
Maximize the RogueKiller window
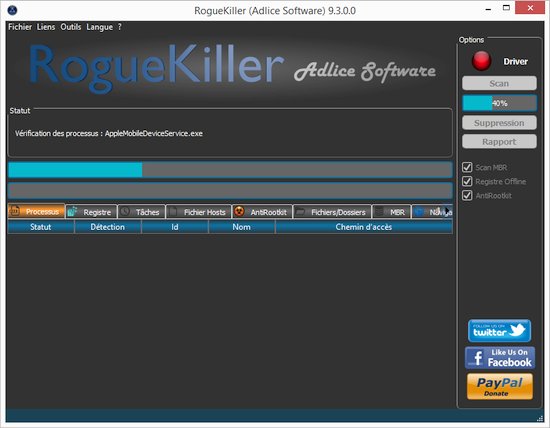coord(506,8)
